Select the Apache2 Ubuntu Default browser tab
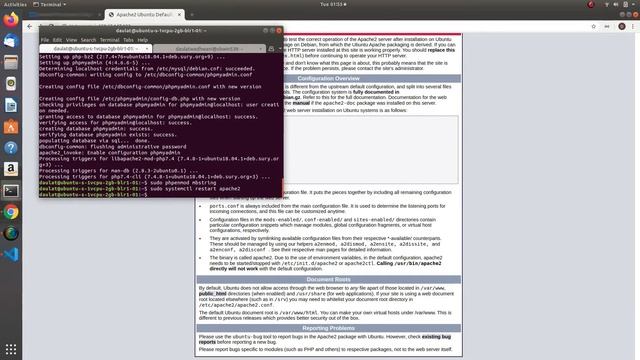Image resolution: width=640 pixels, height=360 pixels. (x=145, y=15)
